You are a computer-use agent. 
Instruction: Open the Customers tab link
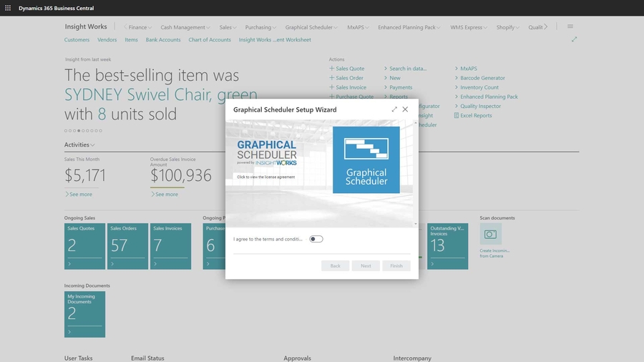tap(77, 40)
